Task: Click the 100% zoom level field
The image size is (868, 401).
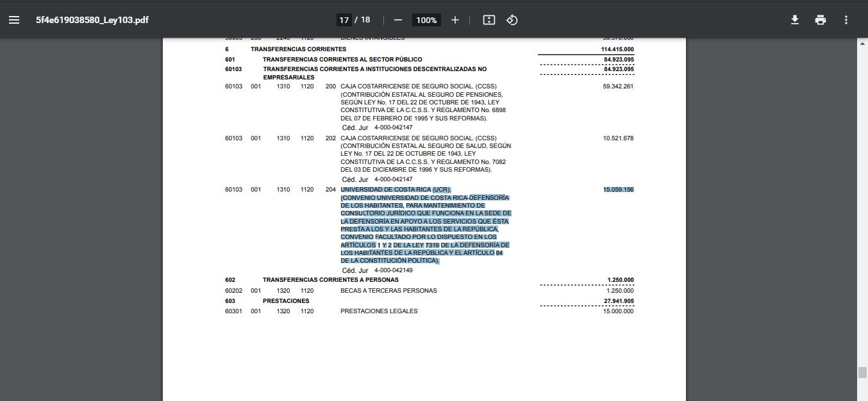Action: pos(426,20)
